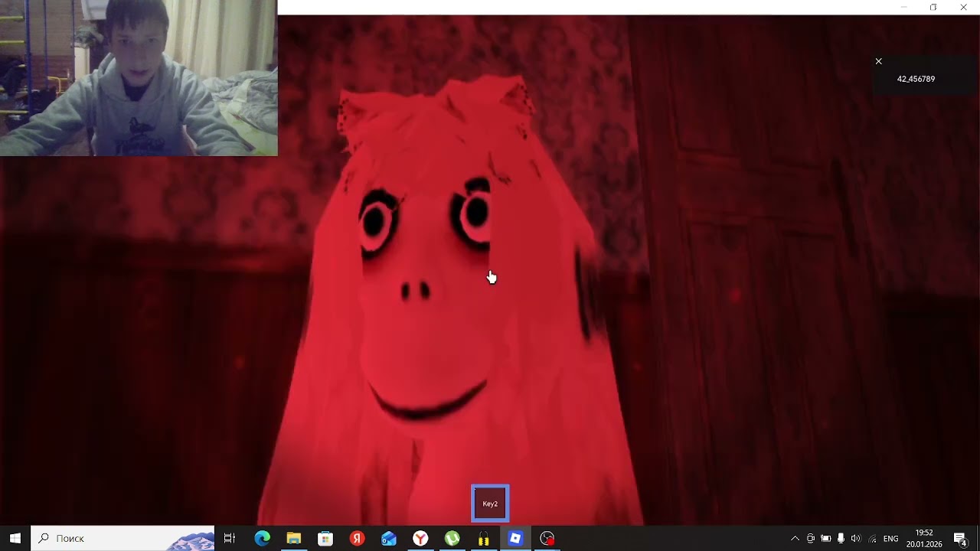980x551 pixels.
Task: Open OBS Studio recording taskbar icon
Action: [547, 539]
